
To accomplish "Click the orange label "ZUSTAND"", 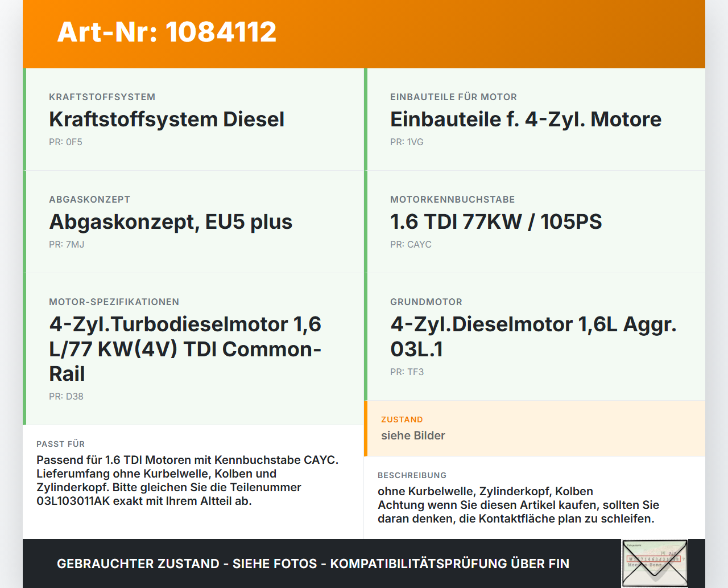I will click(x=402, y=420).
